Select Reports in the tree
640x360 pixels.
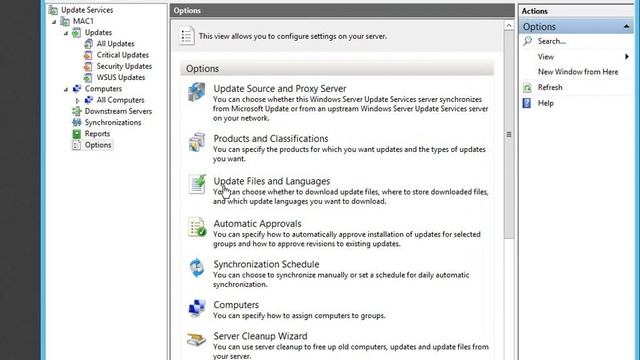point(97,134)
